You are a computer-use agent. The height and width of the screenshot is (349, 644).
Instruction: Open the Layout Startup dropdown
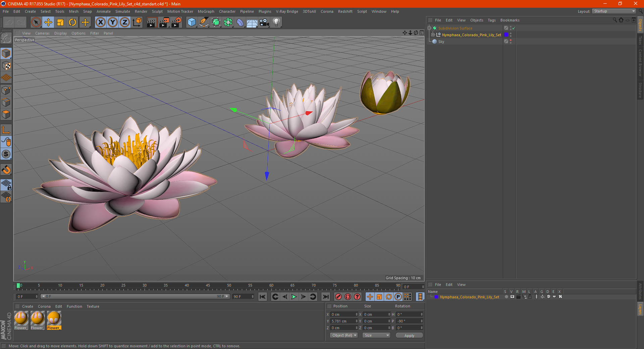(614, 11)
